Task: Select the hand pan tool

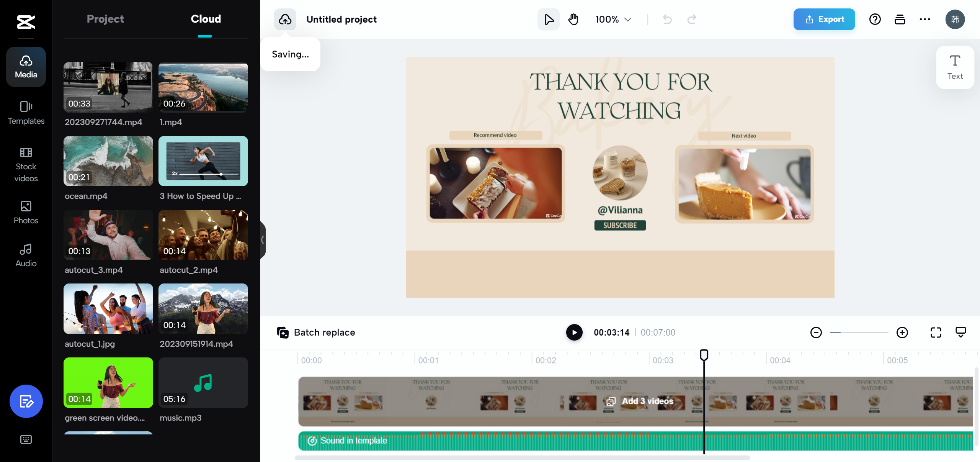Action: [573, 19]
